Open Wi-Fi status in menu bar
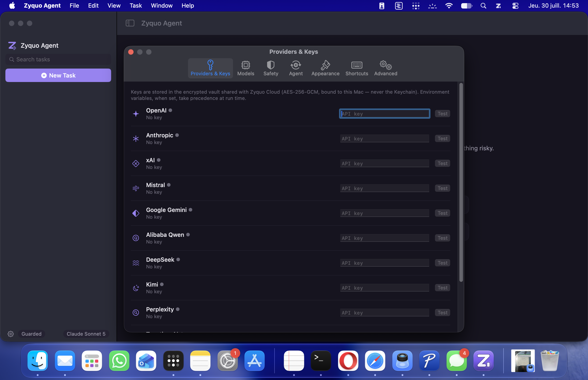Viewport: 588px width, 380px height. click(x=449, y=6)
